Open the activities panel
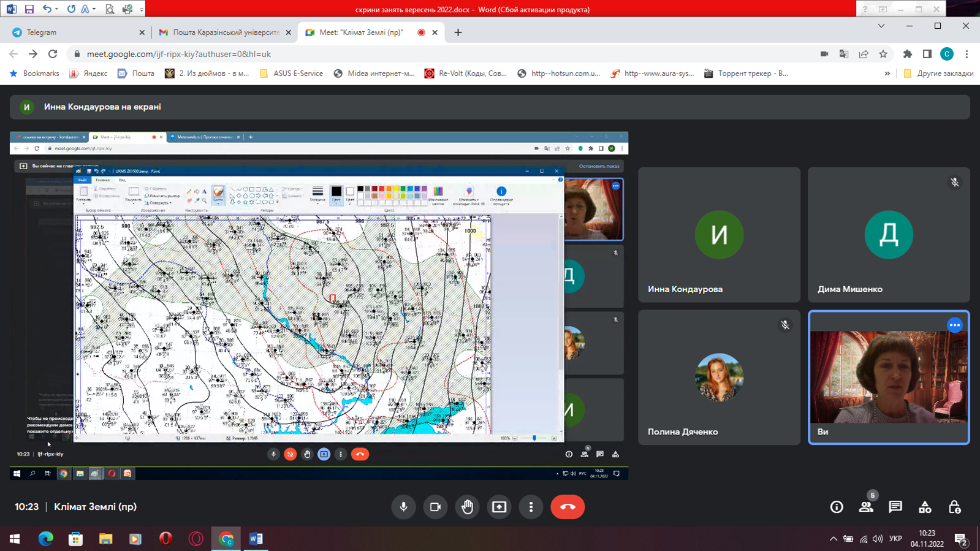 [x=925, y=507]
